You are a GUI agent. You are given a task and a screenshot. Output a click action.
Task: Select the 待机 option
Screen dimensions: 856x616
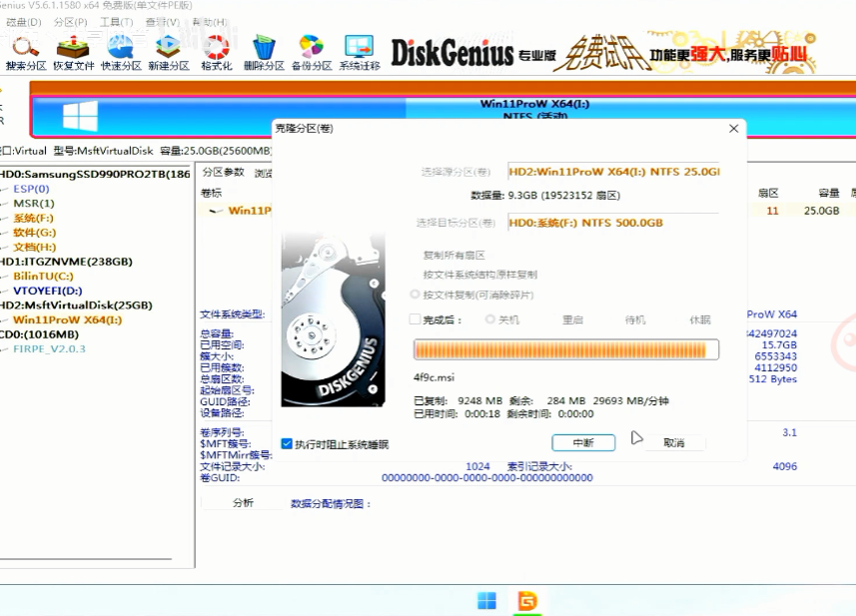tap(635, 319)
